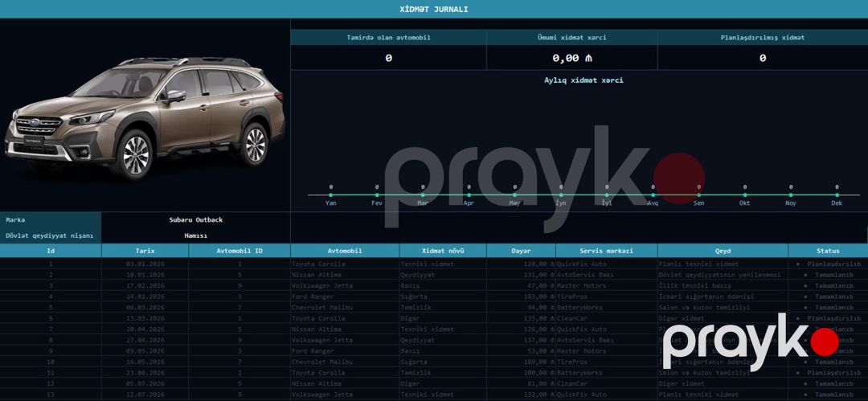The height and width of the screenshot is (401, 868).
Task: Select the date cell 12.07.2026
Action: (x=145, y=395)
